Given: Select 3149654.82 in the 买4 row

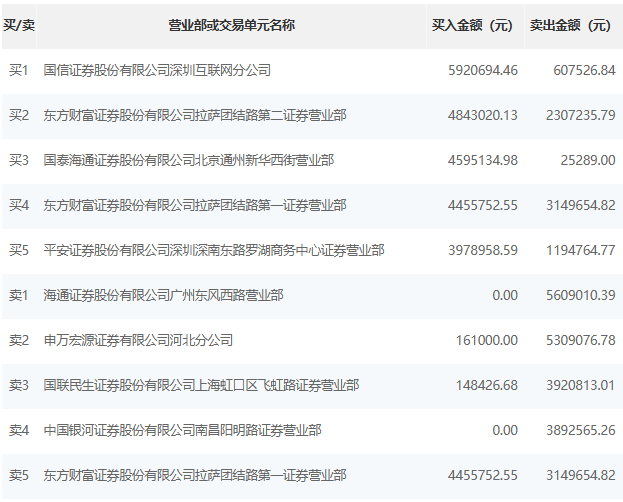Looking at the screenshot, I should coord(580,205).
